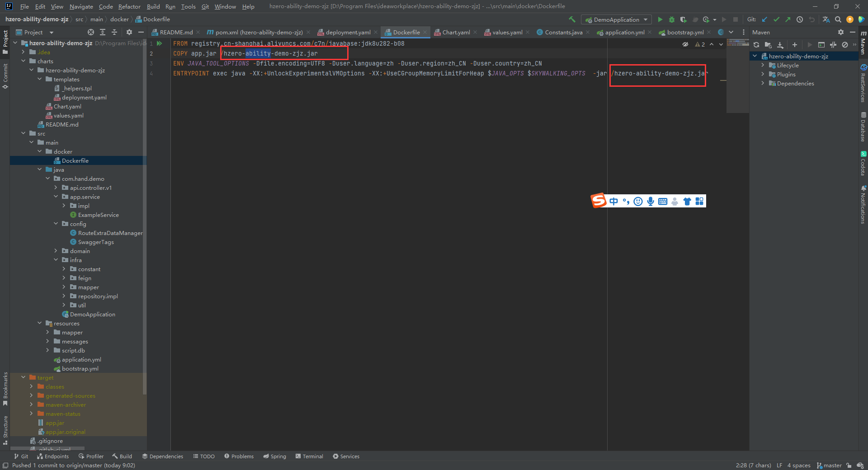The width and height of the screenshot is (868, 470).
Task: Run DemoApplication with the green play button
Action: pos(660,19)
